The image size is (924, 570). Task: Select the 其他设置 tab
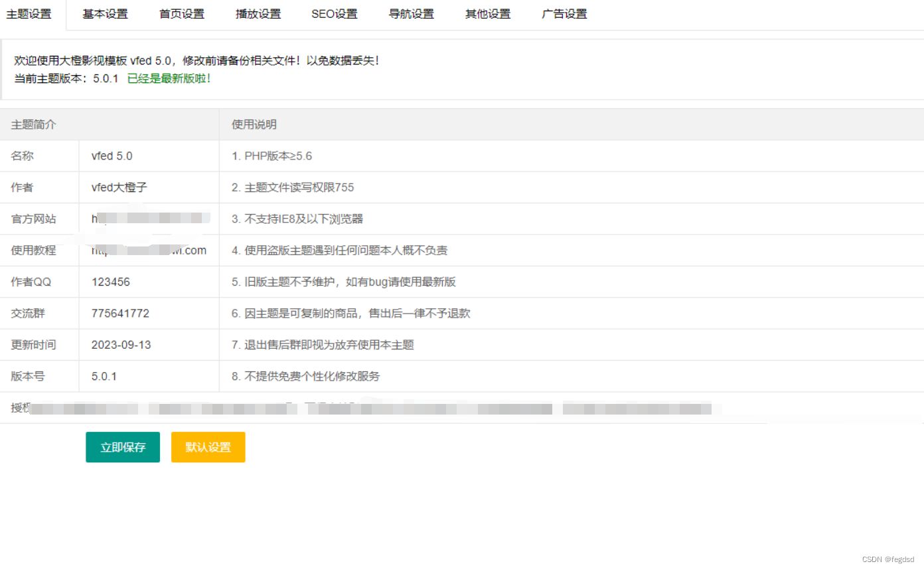point(487,13)
